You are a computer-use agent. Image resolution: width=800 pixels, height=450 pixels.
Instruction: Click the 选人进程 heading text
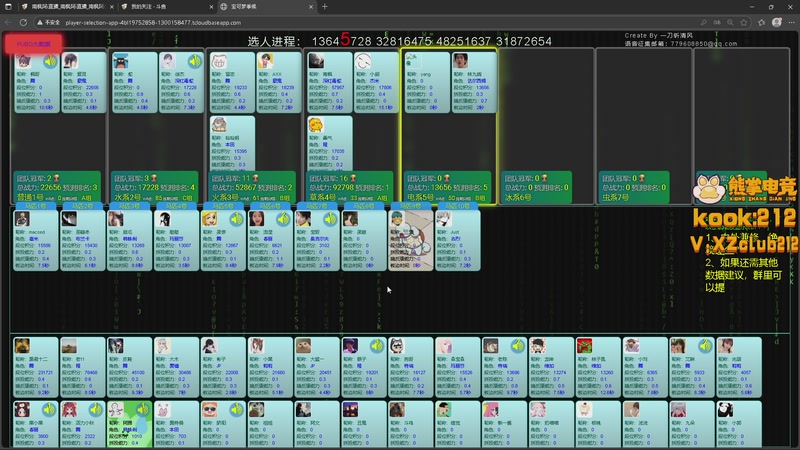click(273, 41)
